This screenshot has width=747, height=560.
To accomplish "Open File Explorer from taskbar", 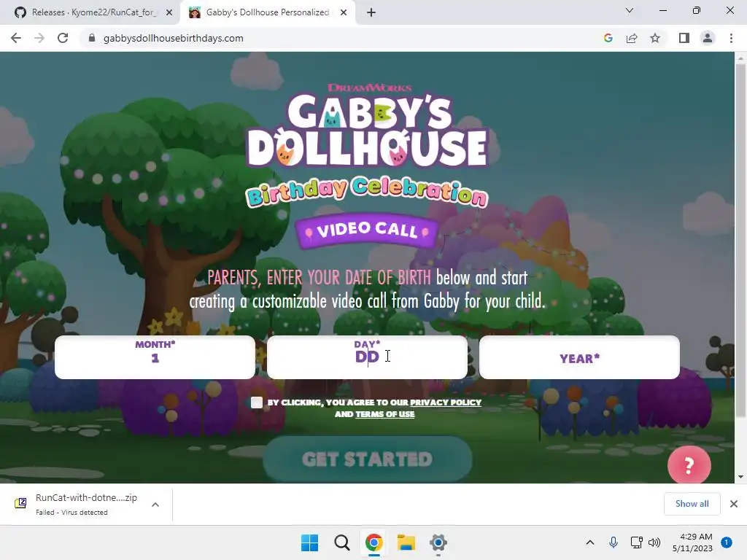I will [406, 542].
